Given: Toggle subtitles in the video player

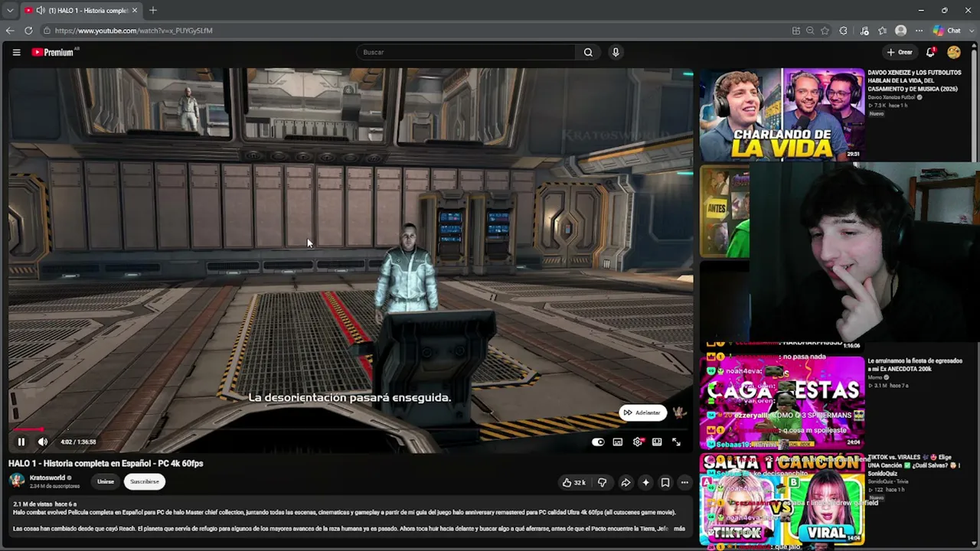Looking at the screenshot, I should pos(618,442).
